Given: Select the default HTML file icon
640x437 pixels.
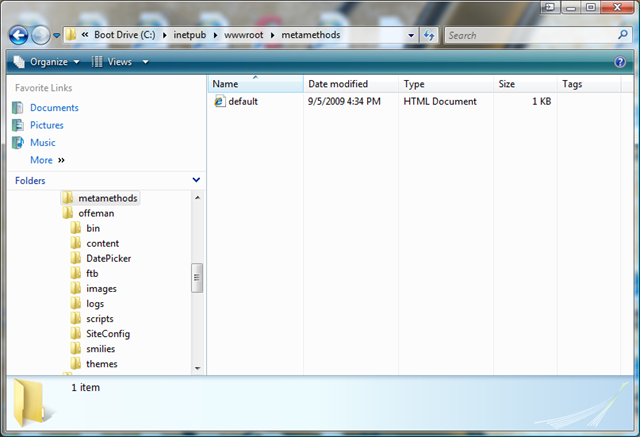Looking at the screenshot, I should [x=220, y=101].
